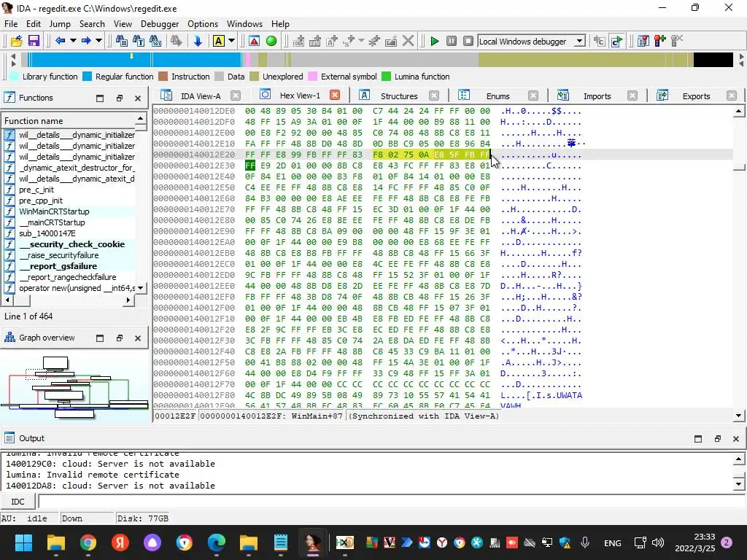Click the Regular function legend color swatch
This screenshot has height=560, width=747.
pos(88,76)
